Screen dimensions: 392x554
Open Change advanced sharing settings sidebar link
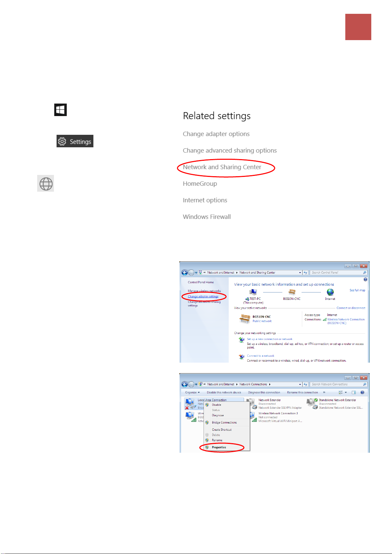click(x=204, y=304)
